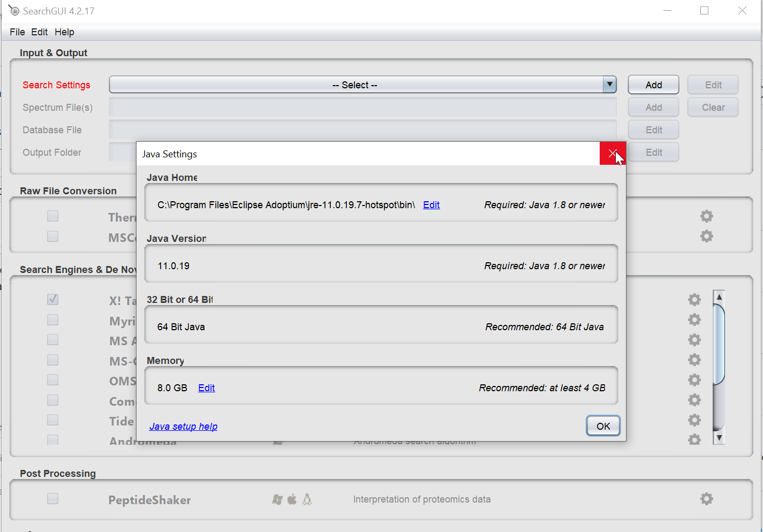Click the Linux penguin icon next to PeptideShaker
The width and height of the screenshot is (763, 532).
coord(307,499)
